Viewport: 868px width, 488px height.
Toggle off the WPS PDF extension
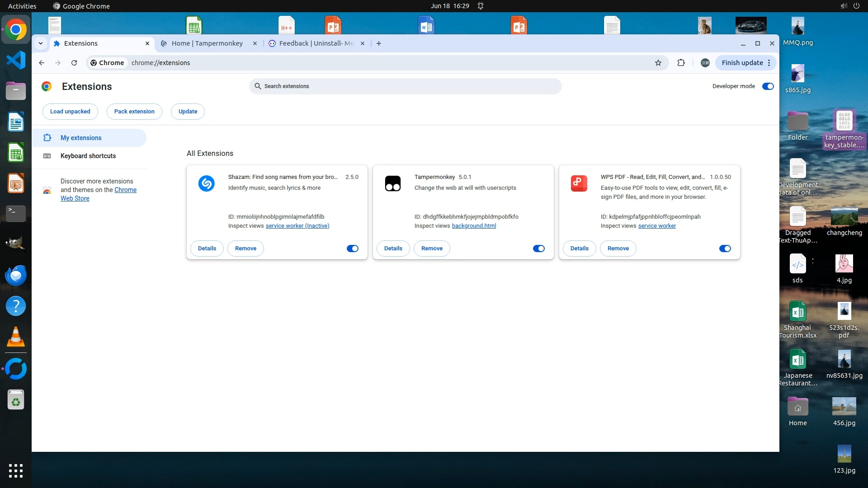(725, 249)
